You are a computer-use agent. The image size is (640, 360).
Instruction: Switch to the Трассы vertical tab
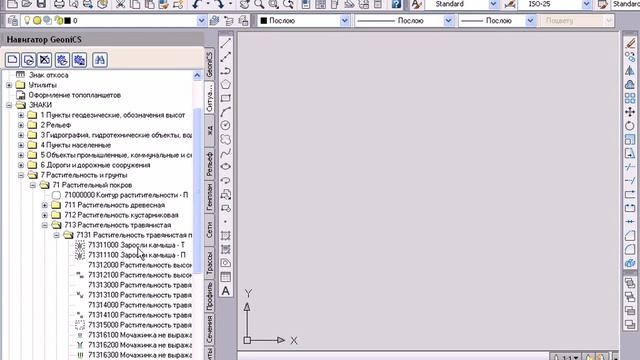point(209,262)
